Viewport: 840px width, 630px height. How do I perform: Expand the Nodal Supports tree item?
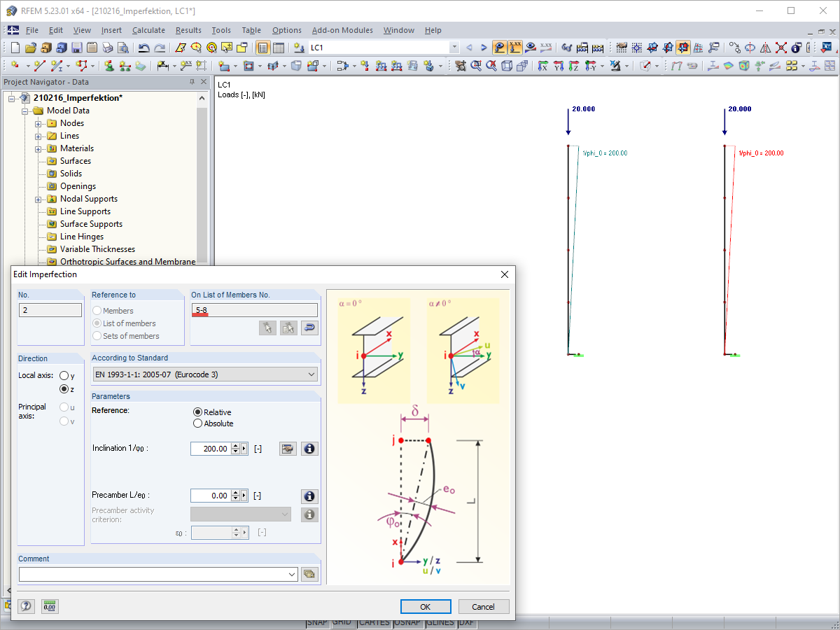pyautogui.click(x=39, y=199)
